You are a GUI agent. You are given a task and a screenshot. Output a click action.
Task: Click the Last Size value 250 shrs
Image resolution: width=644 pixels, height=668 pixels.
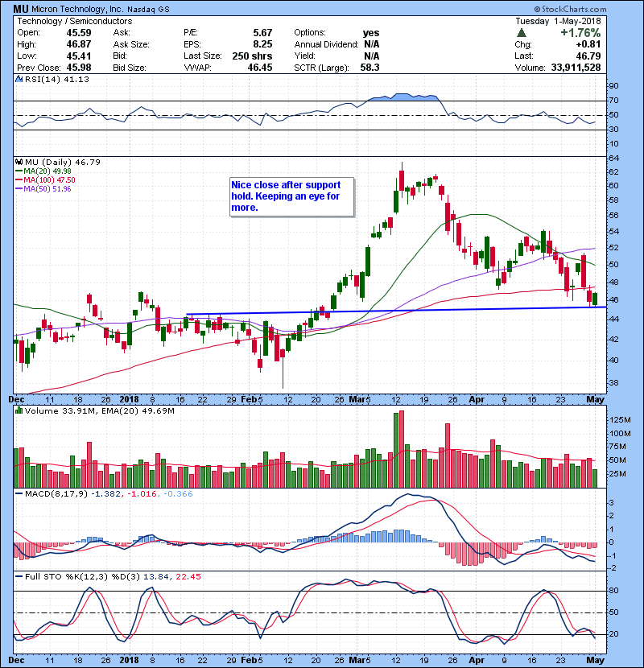click(252, 56)
